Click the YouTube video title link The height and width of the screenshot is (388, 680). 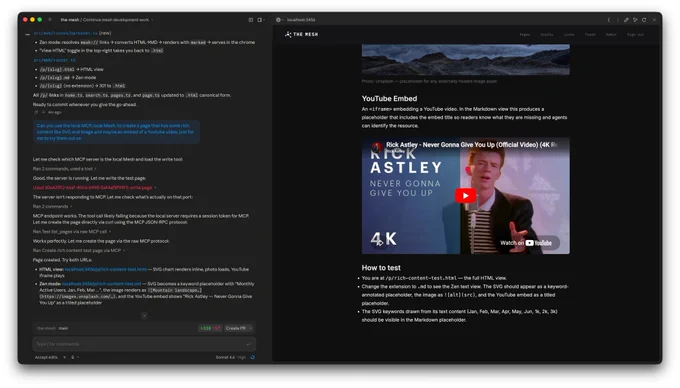pyautogui.click(x=471, y=145)
